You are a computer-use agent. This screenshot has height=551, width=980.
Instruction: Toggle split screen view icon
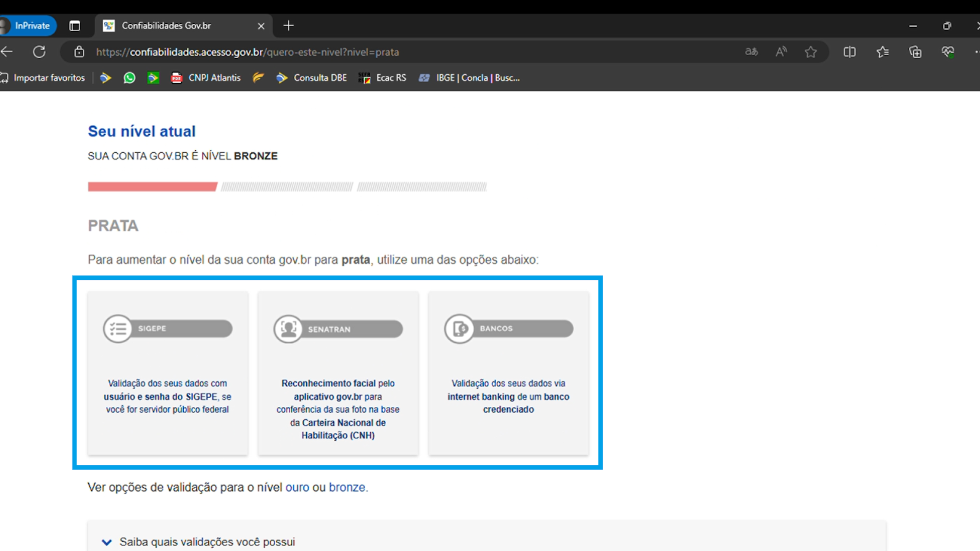coord(850,52)
